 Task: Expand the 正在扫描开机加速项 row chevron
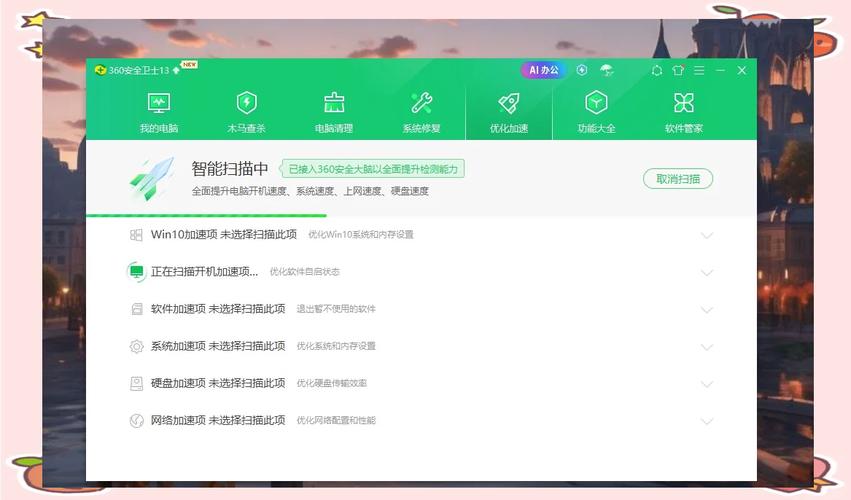pos(707,272)
